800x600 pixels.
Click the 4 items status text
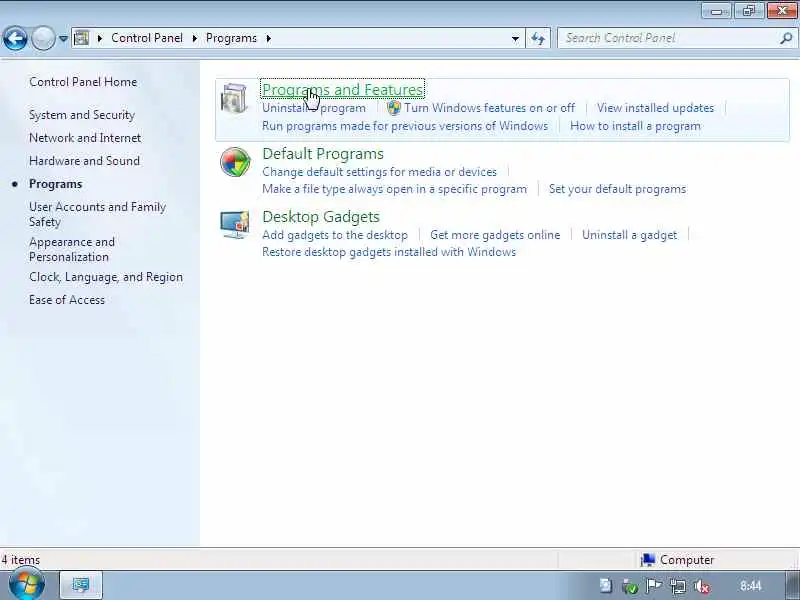[x=20, y=560]
